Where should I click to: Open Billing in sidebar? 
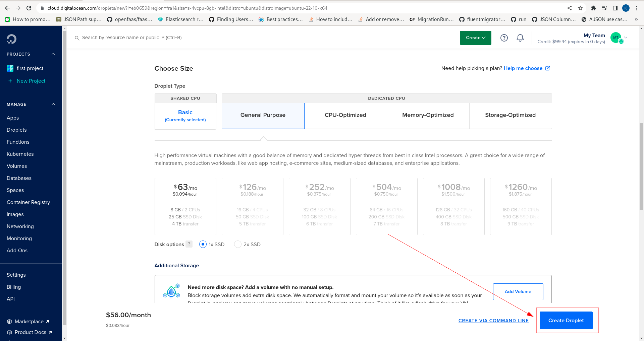(14, 287)
